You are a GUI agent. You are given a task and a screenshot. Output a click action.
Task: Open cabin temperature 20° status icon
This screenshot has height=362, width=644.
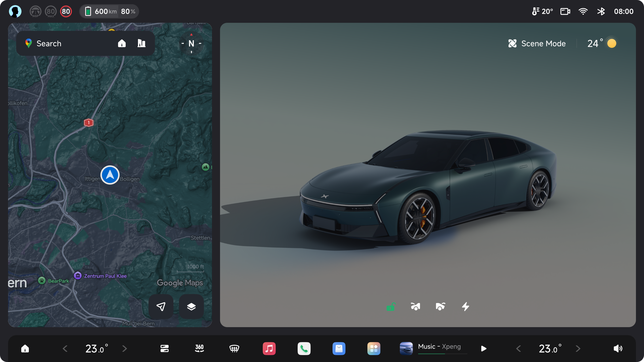point(542,12)
